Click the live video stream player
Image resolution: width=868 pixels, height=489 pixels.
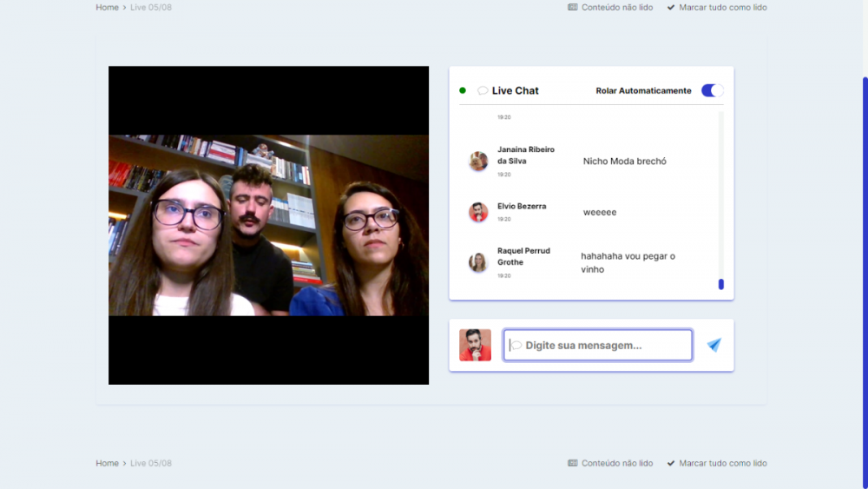(x=268, y=225)
